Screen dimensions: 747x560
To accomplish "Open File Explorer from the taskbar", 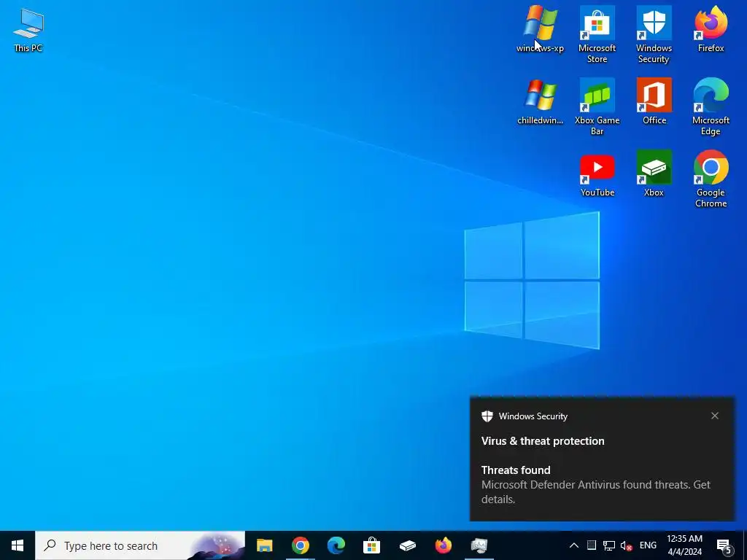I will pos(264,545).
